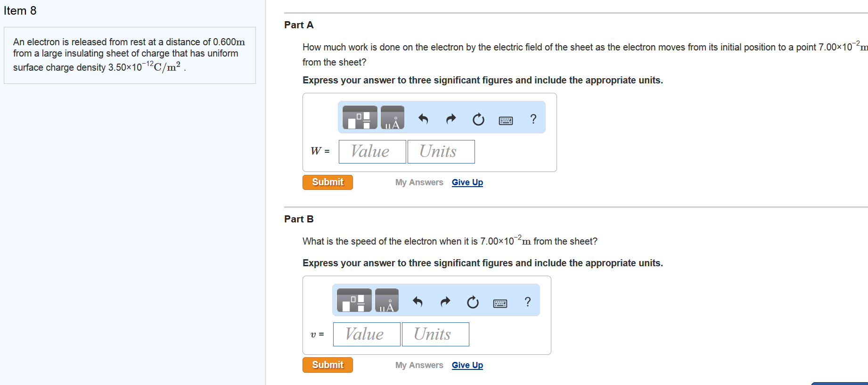868x385 pixels.
Task: Submit the Part B answer
Action: pyautogui.click(x=328, y=365)
